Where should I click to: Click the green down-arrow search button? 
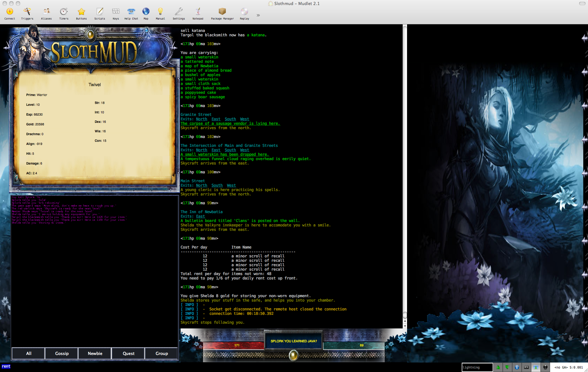point(507,367)
